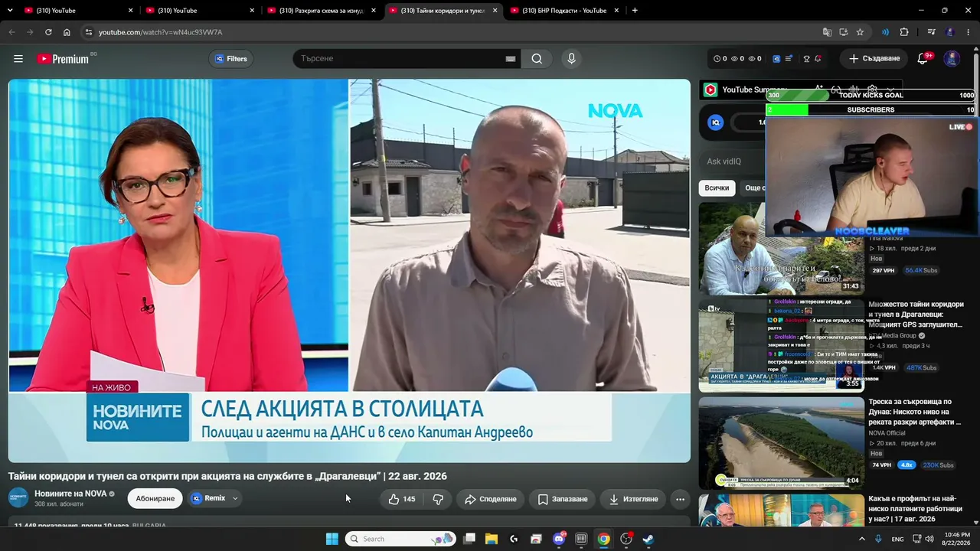The image size is (980, 551).
Task: Open the Windows Start menu
Action: coord(332,539)
